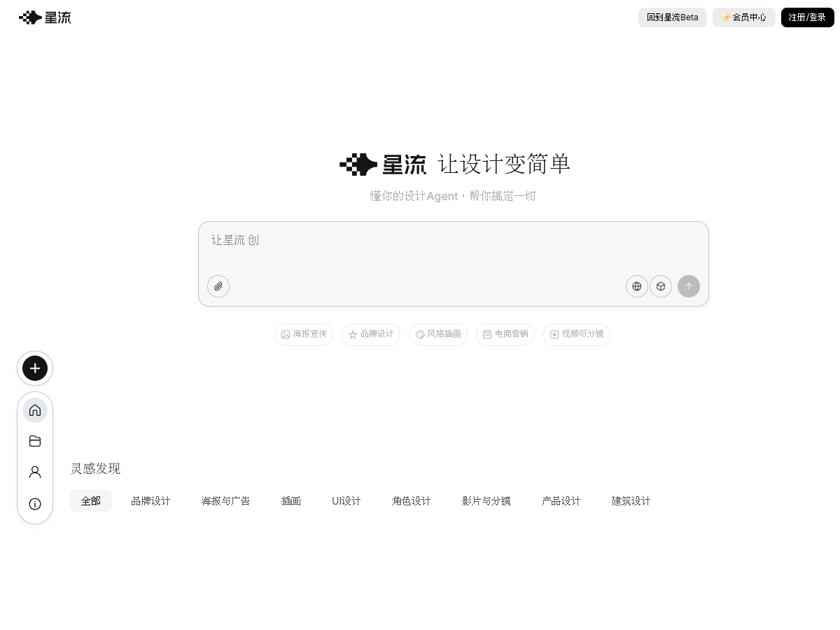Select the 影片与分镜 tab
The image size is (840, 630).
click(x=486, y=500)
